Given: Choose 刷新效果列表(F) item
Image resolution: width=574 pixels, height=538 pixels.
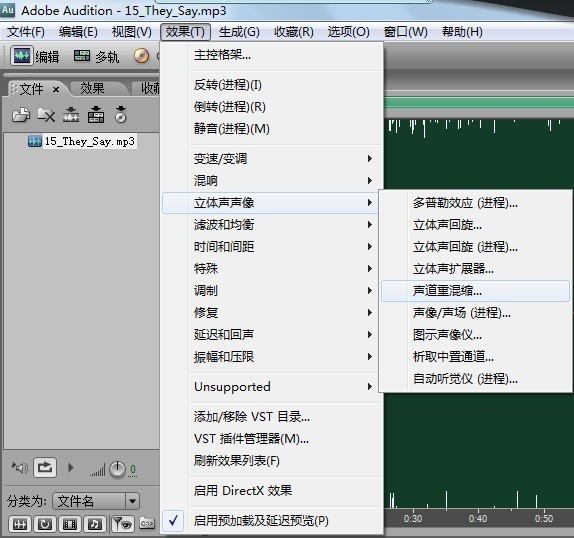Looking at the screenshot, I should 273,460.
